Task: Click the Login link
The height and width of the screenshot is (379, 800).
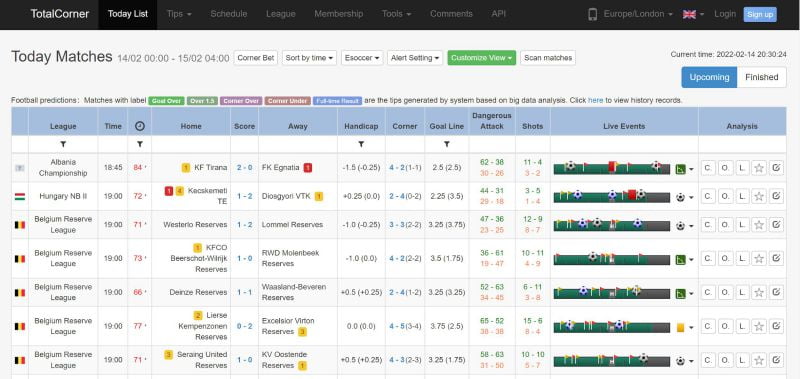Action: pos(725,14)
